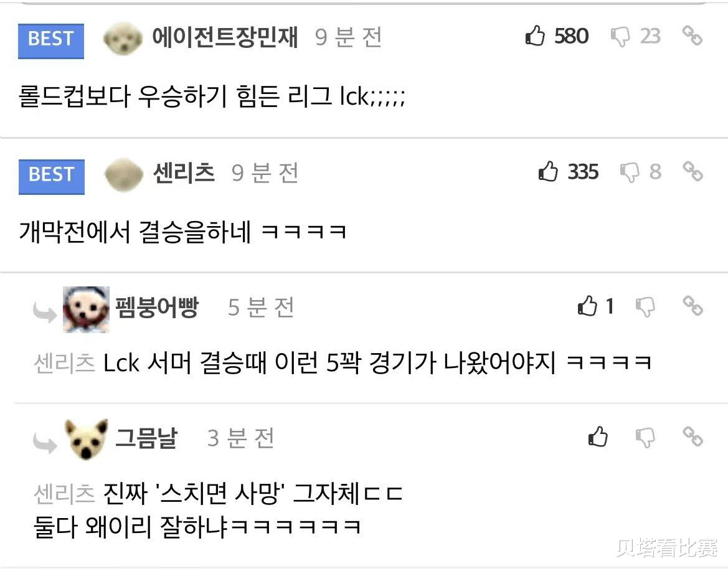Like the reply by 그믐날
The image size is (728, 571).
click(x=598, y=437)
